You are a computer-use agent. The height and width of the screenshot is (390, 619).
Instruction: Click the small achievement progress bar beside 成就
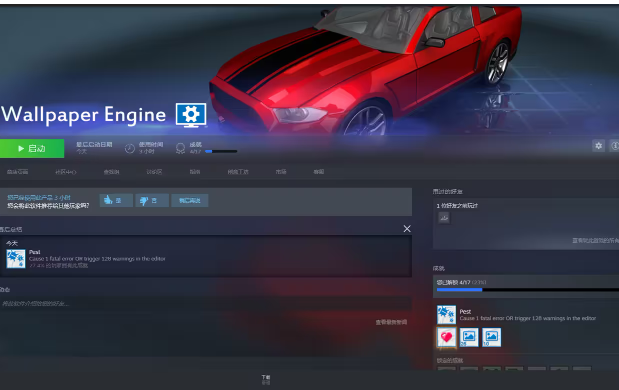tap(221, 151)
